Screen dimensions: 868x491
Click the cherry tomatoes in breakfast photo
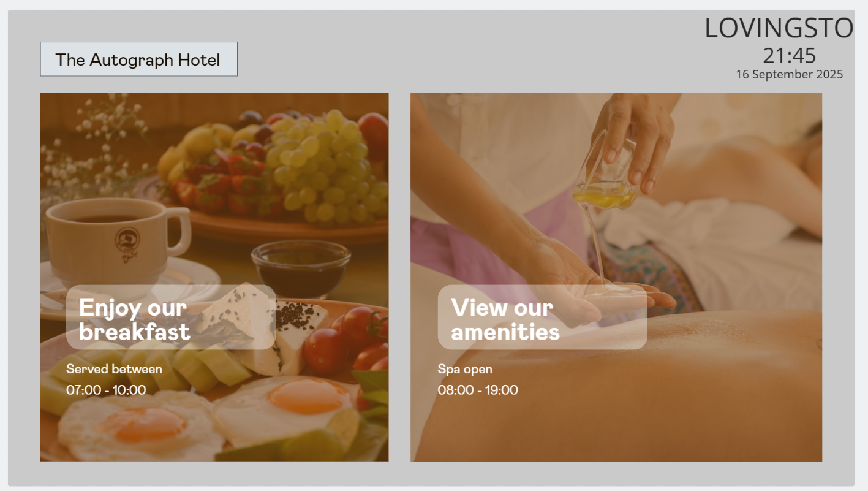(x=346, y=338)
